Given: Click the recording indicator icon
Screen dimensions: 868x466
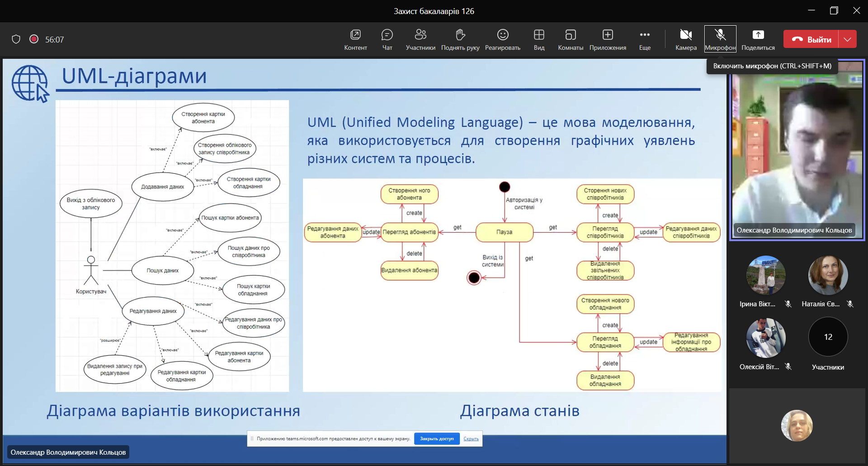Looking at the screenshot, I should 34,39.
